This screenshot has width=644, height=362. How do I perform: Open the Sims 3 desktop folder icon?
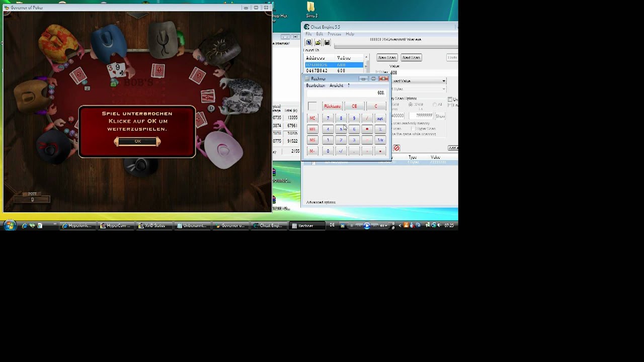click(x=311, y=9)
